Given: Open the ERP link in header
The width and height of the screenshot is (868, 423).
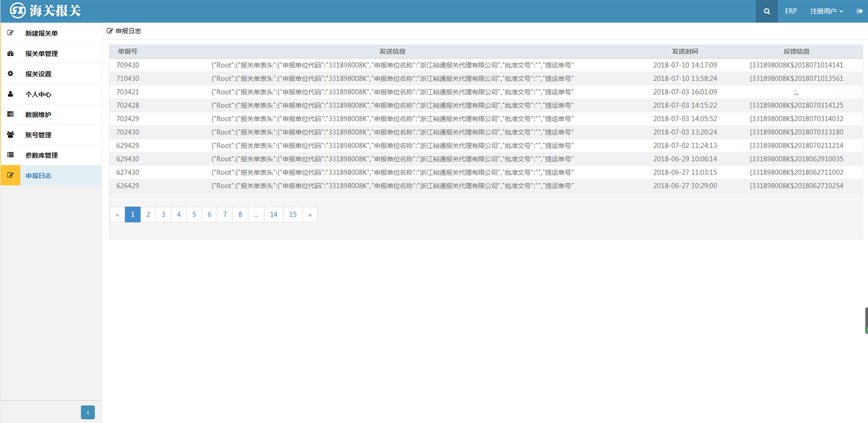Looking at the screenshot, I should [790, 11].
